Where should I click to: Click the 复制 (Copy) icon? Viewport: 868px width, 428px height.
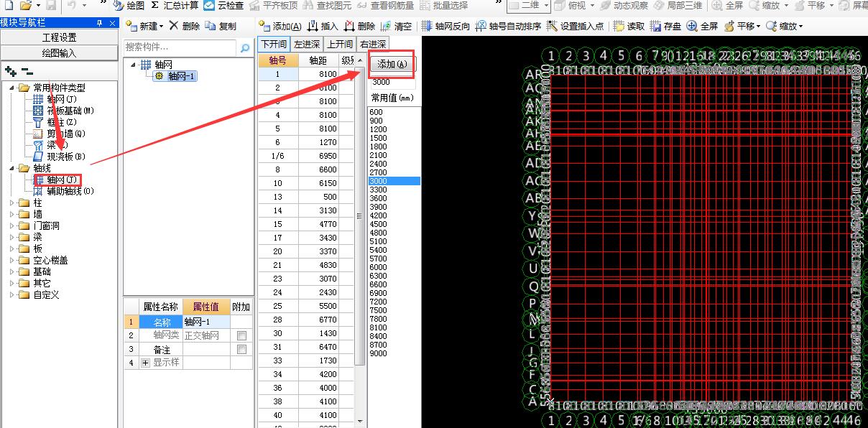[211, 27]
